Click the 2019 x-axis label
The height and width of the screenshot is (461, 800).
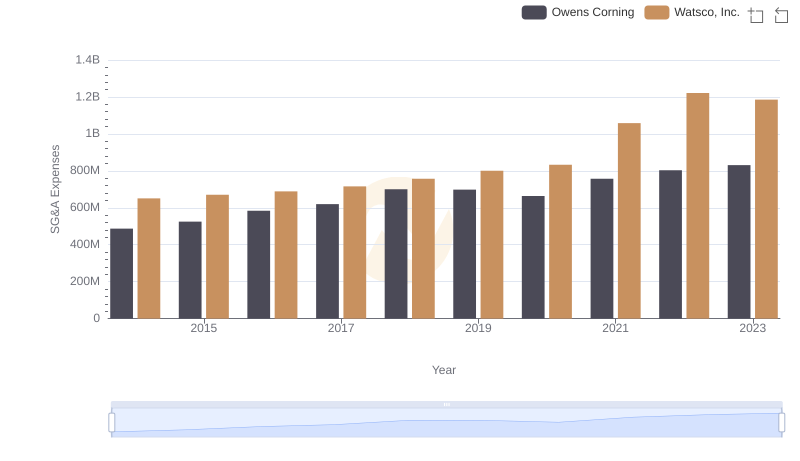(x=478, y=328)
